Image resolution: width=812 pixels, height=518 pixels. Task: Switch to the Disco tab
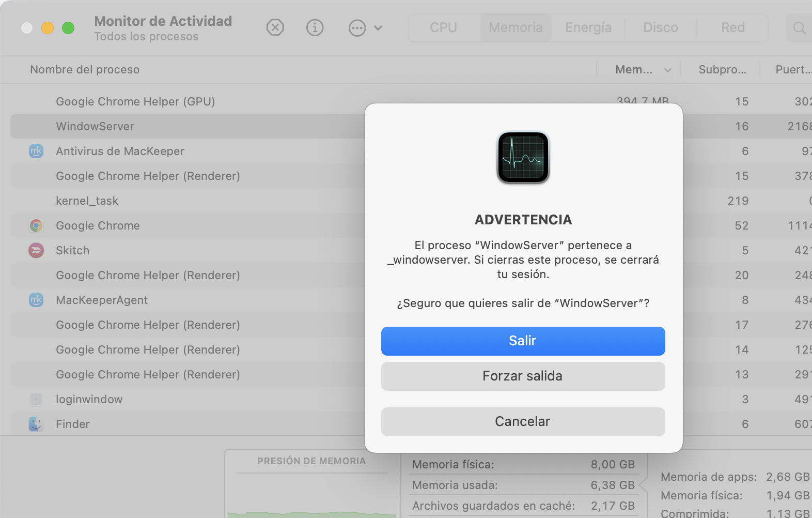[x=661, y=27]
